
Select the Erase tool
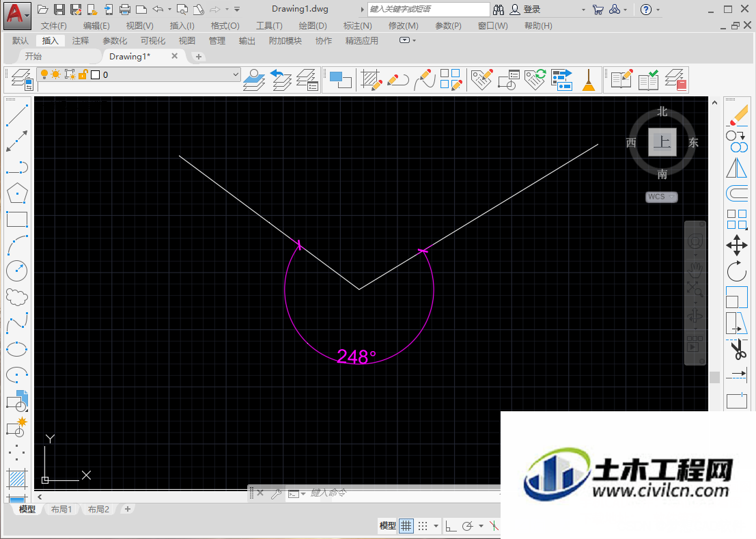(737, 115)
